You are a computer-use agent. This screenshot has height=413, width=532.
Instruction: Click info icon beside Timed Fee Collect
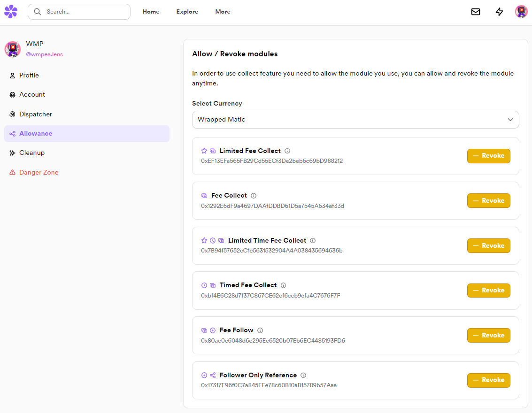coord(284,285)
